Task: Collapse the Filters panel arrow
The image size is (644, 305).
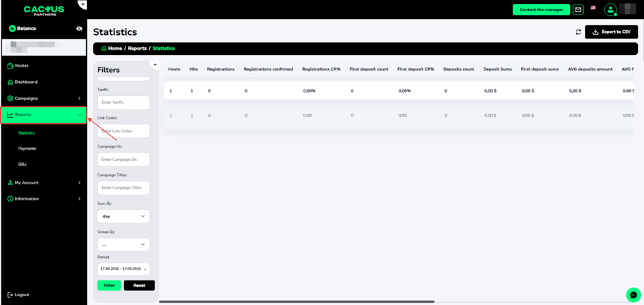Action: click(154, 65)
